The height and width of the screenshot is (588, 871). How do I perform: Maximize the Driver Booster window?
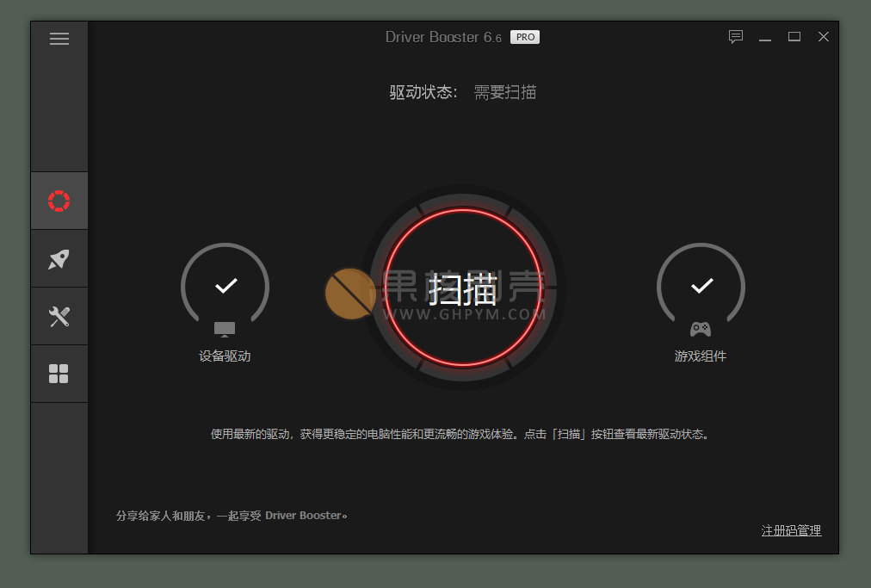794,37
